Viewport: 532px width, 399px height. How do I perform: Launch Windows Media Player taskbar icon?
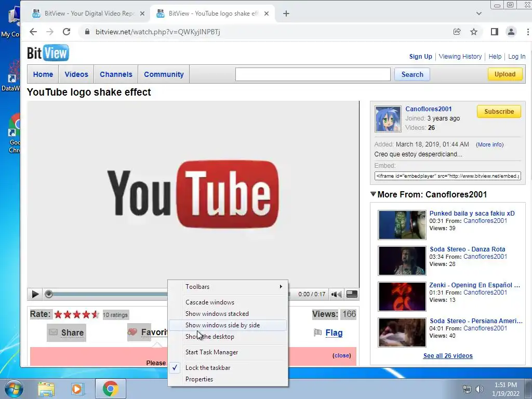click(77, 389)
